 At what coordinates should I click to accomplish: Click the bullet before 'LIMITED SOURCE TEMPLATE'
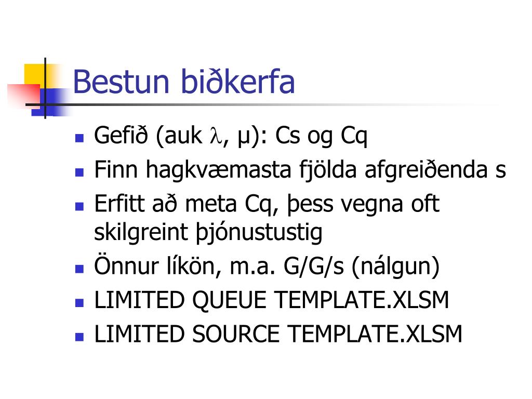pos(79,337)
